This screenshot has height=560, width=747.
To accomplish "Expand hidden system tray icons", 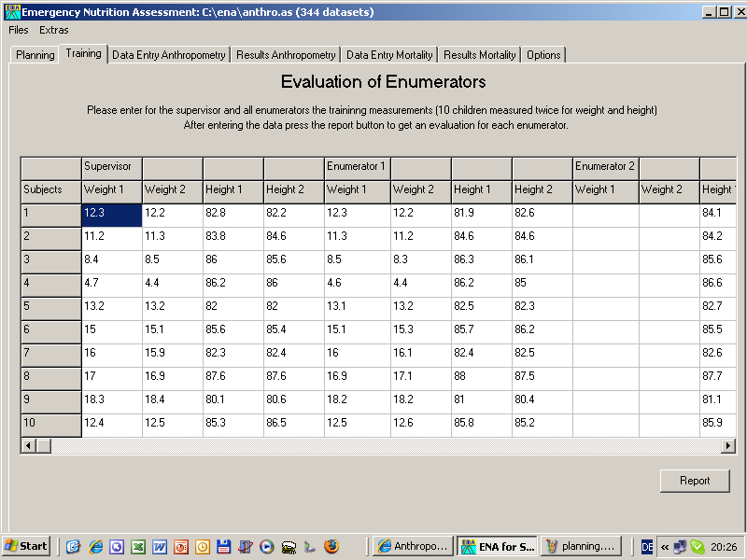I will 664,547.
